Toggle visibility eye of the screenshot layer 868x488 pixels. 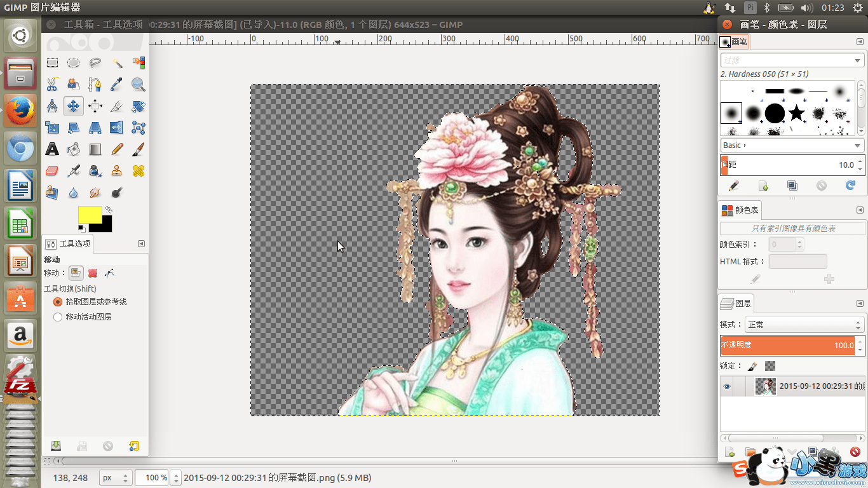click(727, 386)
